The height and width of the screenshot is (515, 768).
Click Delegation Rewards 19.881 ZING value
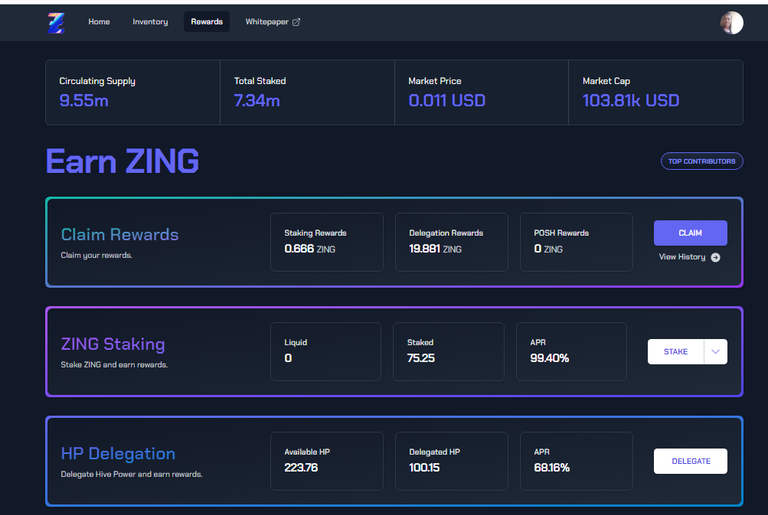(x=435, y=249)
